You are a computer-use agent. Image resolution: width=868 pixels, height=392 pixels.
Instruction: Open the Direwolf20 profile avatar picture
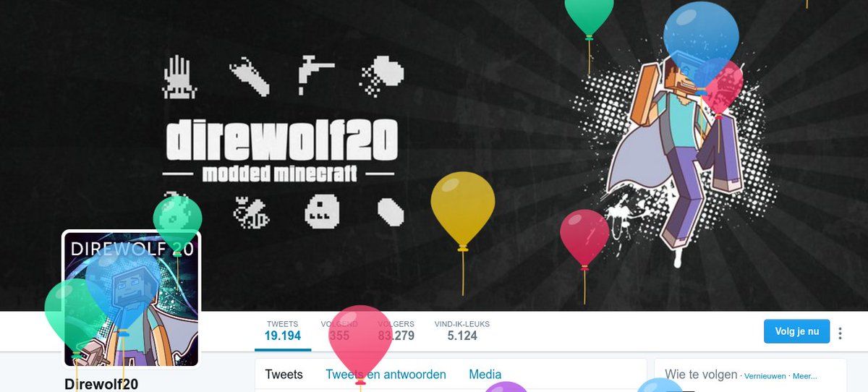[131, 298]
